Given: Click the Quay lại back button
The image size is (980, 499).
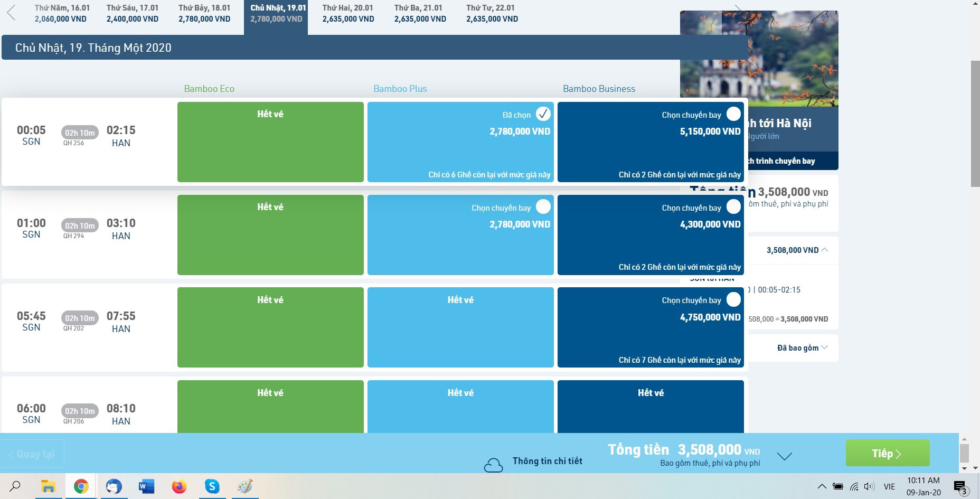Looking at the screenshot, I should click(32, 454).
